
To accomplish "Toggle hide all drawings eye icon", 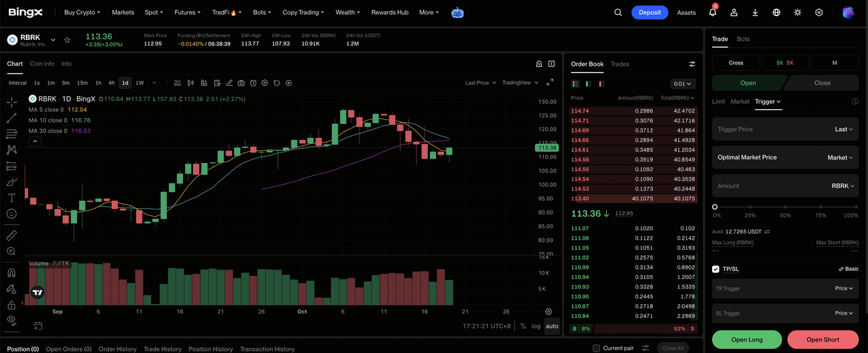I will pyautogui.click(x=12, y=320).
